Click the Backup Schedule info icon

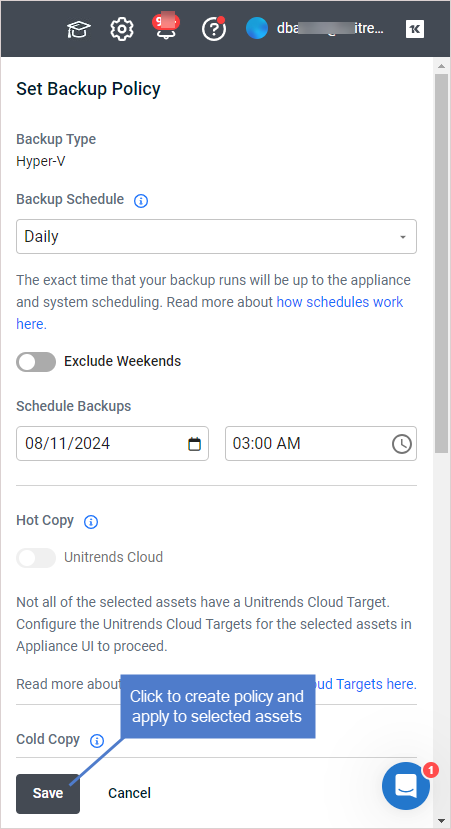tap(141, 201)
